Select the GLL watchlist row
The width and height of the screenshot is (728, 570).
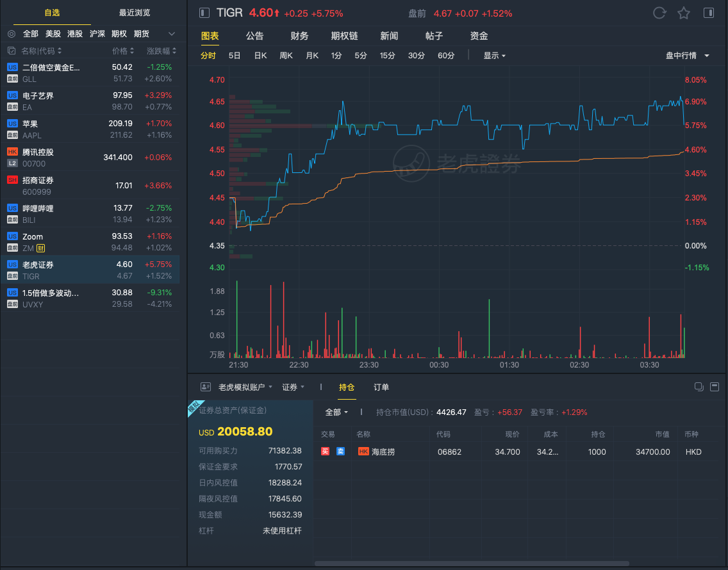point(90,73)
